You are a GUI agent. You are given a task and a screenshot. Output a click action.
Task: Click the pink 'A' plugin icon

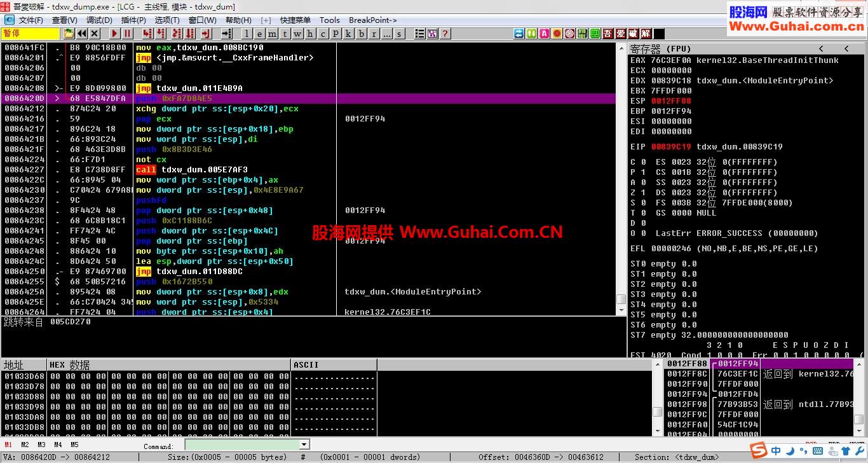[x=545, y=34]
